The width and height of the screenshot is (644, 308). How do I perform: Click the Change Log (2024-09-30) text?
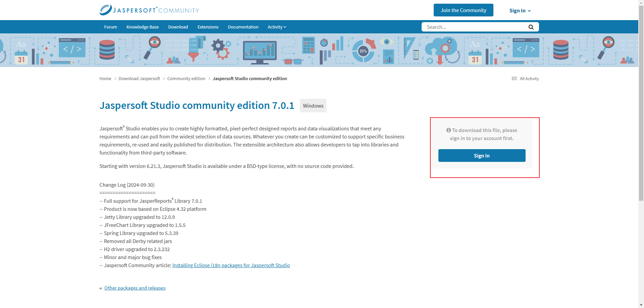pos(127,185)
